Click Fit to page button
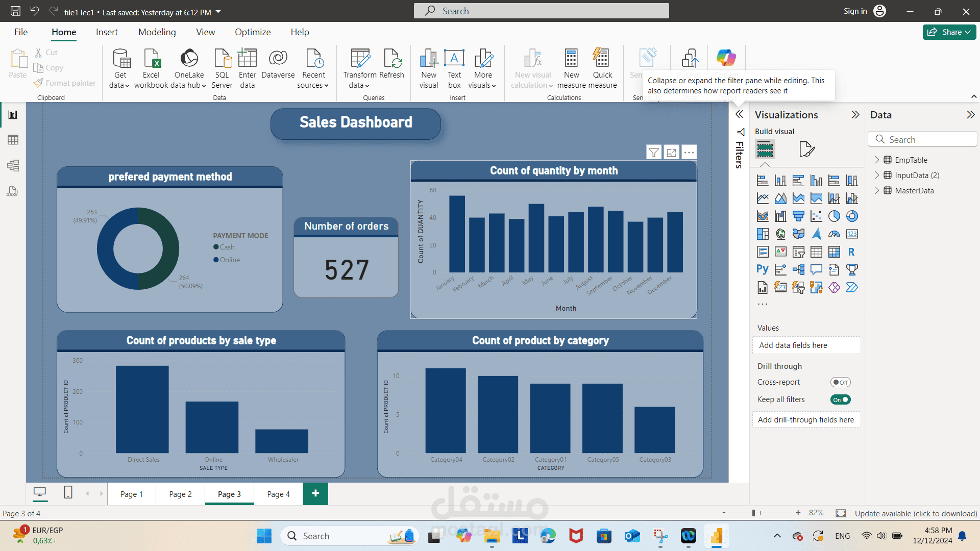This screenshot has width=980, height=551. point(841,513)
